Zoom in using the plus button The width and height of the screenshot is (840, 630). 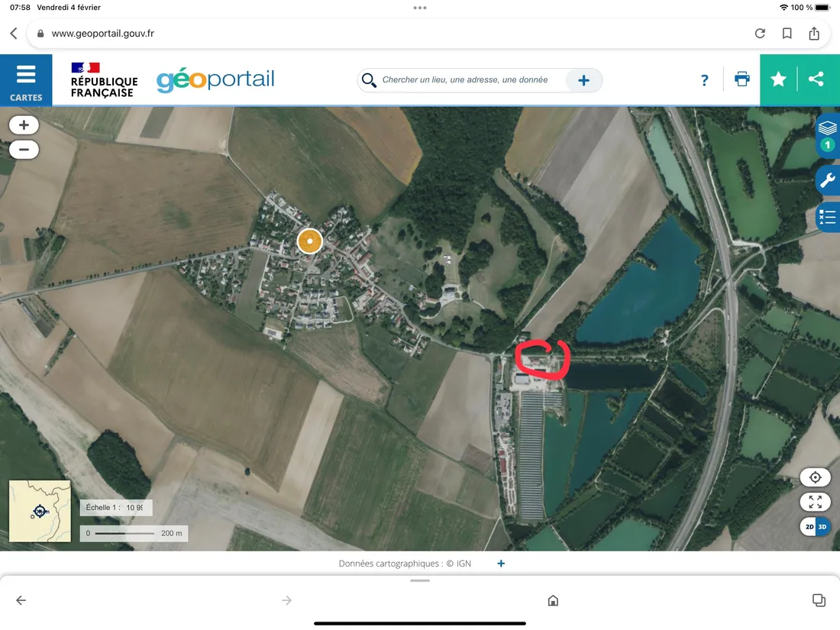(x=24, y=124)
